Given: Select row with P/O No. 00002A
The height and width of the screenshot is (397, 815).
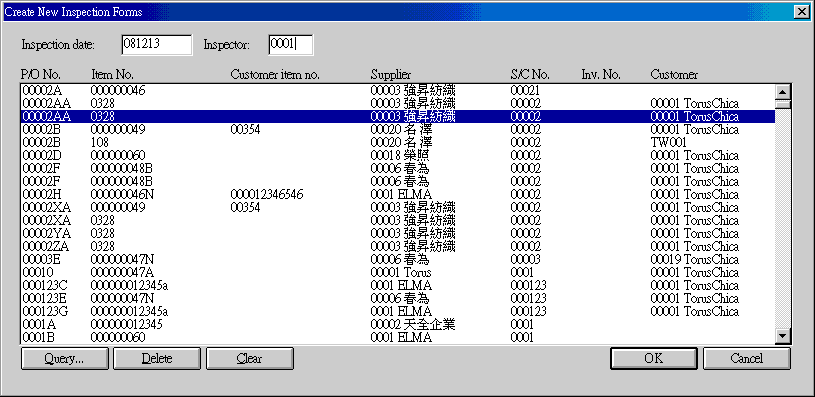Looking at the screenshot, I should click(x=398, y=90).
